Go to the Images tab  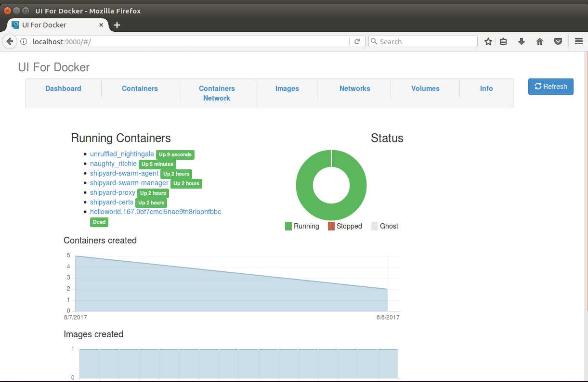click(x=287, y=89)
